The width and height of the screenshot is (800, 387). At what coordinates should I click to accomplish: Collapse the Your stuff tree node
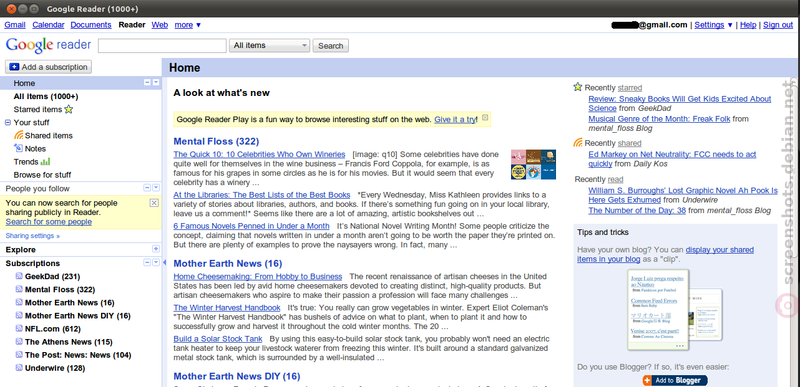[x=8, y=122]
